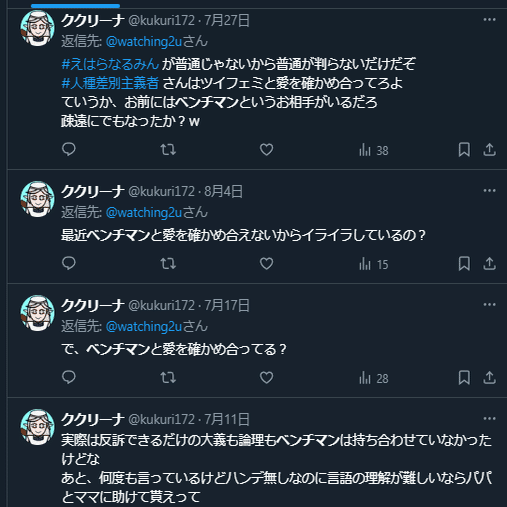Select the active blue-underlined tab at top
The height and width of the screenshot is (507, 507).
pyautogui.click(x=75, y=6)
